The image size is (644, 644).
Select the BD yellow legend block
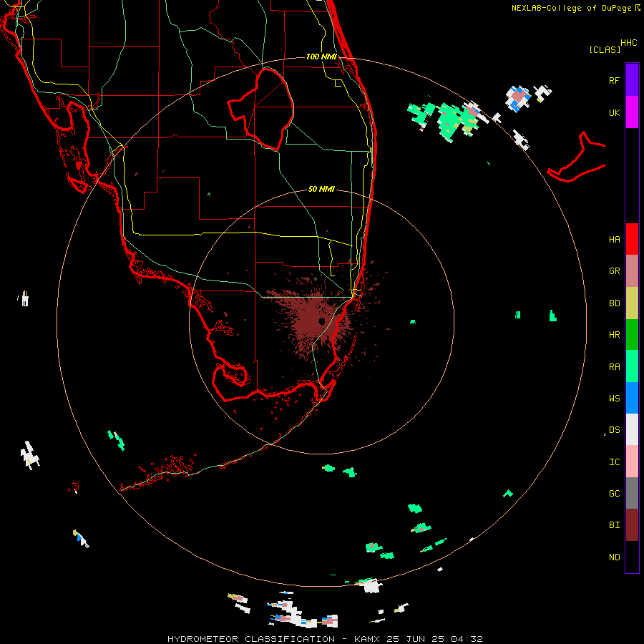632,303
